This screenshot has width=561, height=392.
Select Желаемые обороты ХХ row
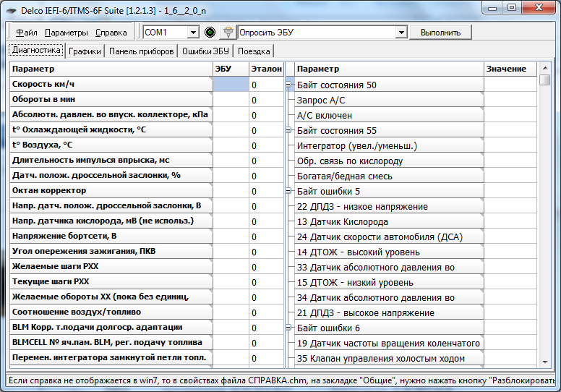[x=111, y=297]
